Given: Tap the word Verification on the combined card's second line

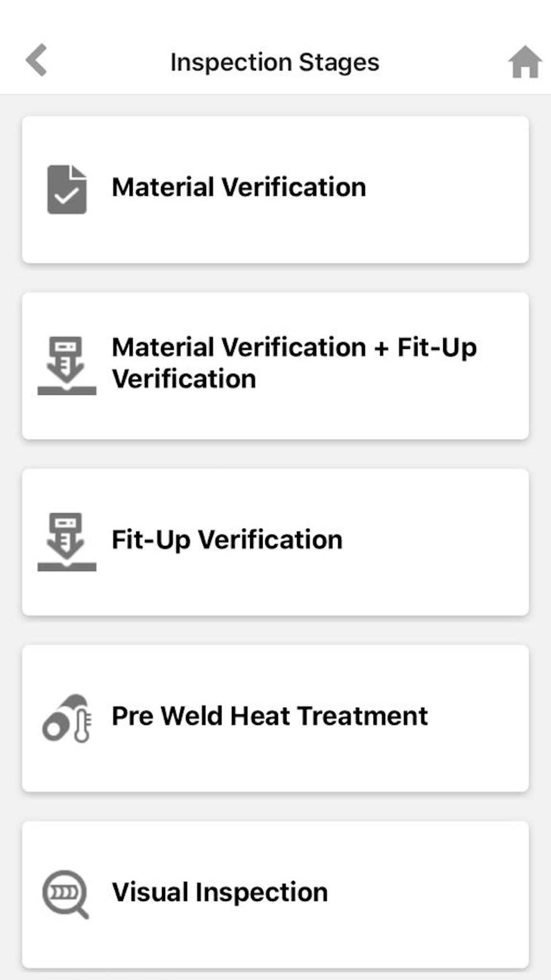Looking at the screenshot, I should (184, 379).
